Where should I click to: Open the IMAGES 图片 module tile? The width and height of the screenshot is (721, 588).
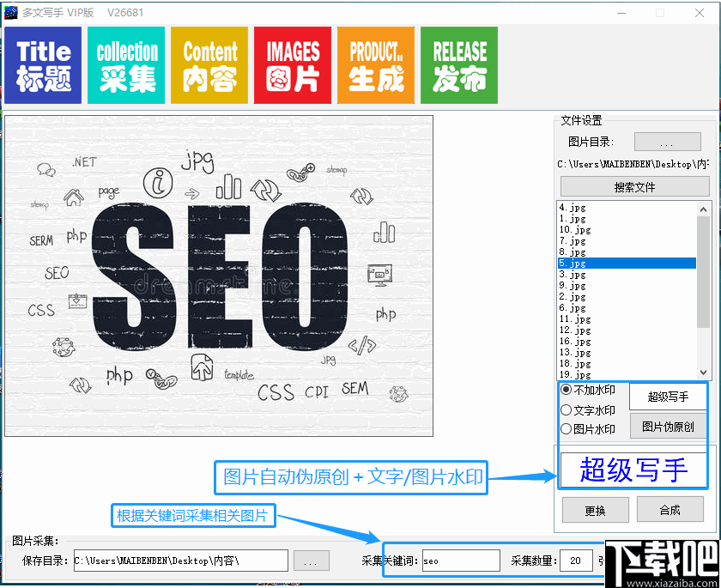[293, 65]
